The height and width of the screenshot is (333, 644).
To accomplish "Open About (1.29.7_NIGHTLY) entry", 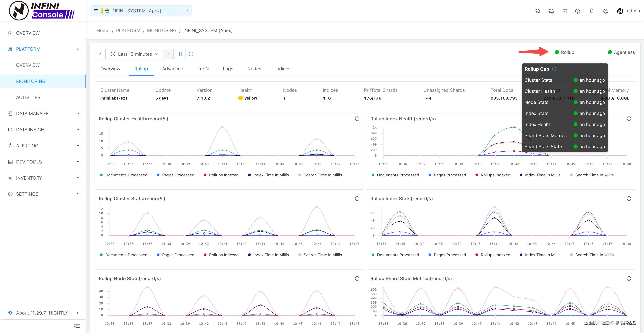I will pyautogui.click(x=43, y=313).
